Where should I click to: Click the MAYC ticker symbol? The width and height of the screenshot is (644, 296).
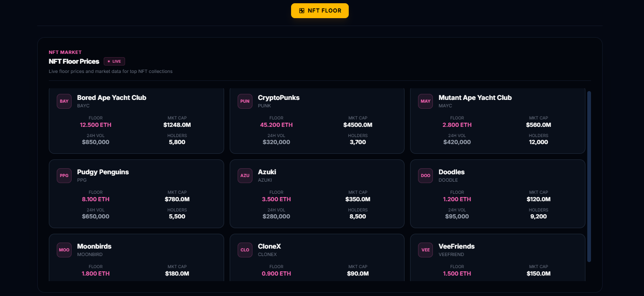click(x=445, y=106)
